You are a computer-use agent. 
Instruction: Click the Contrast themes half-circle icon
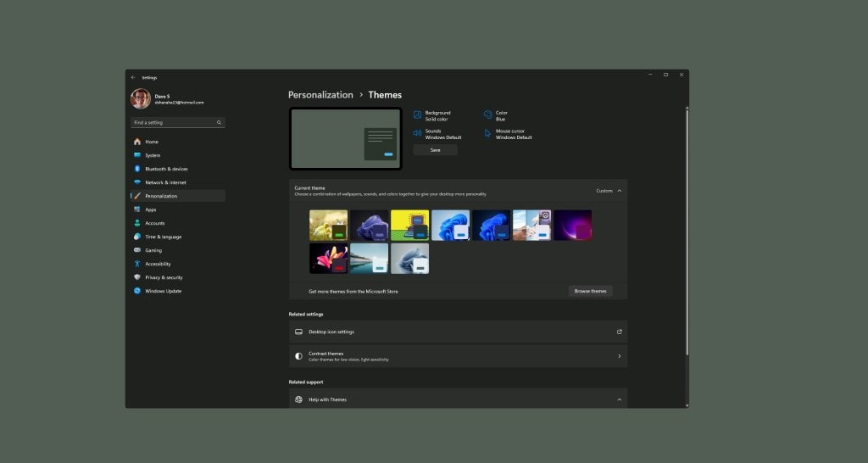(x=299, y=356)
